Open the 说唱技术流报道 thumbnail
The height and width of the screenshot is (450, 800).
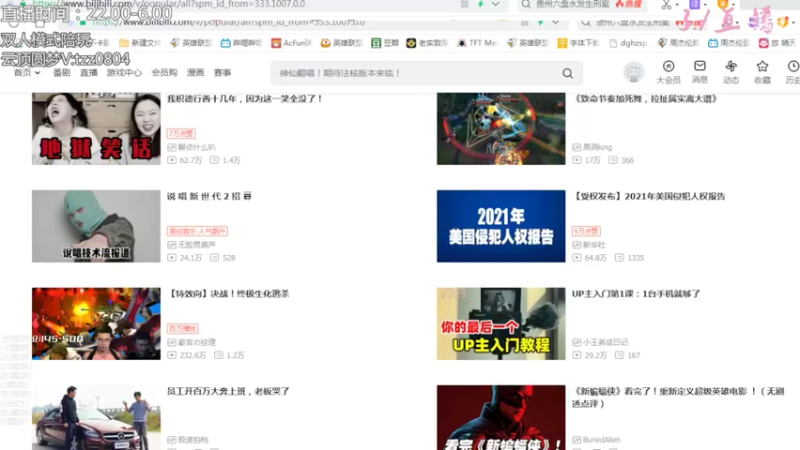[x=96, y=226]
